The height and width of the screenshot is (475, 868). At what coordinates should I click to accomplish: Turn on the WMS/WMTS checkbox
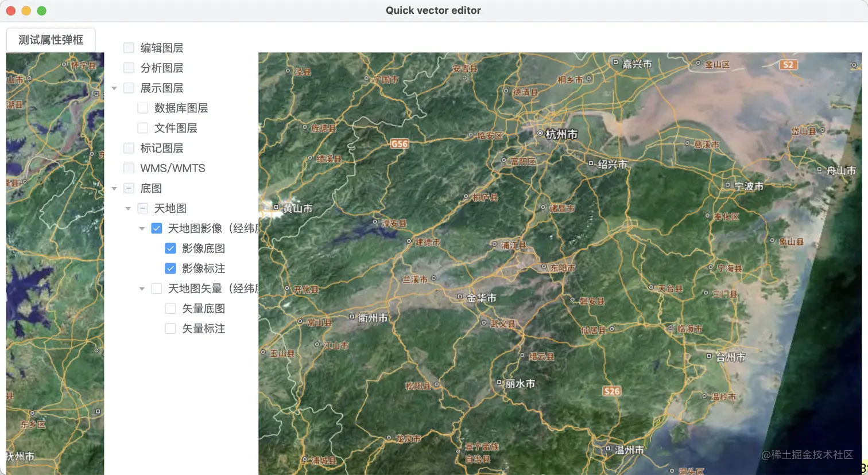(x=129, y=168)
